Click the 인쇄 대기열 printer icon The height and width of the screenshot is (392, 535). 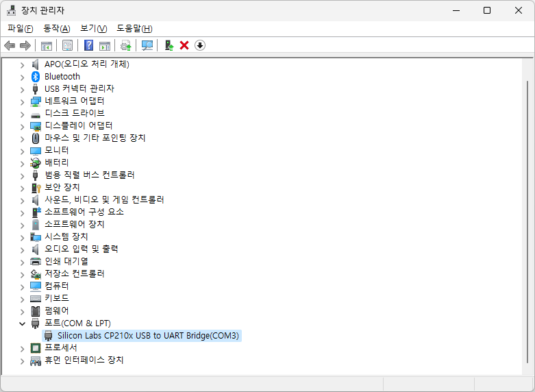coord(36,262)
